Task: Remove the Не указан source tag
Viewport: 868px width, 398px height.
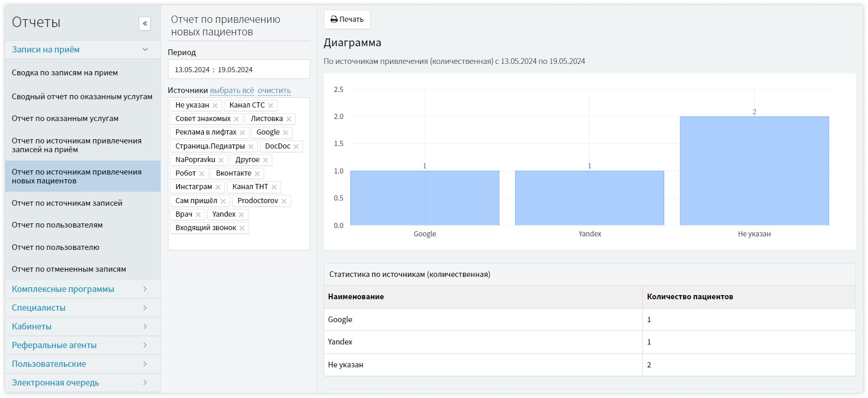Action: point(215,105)
